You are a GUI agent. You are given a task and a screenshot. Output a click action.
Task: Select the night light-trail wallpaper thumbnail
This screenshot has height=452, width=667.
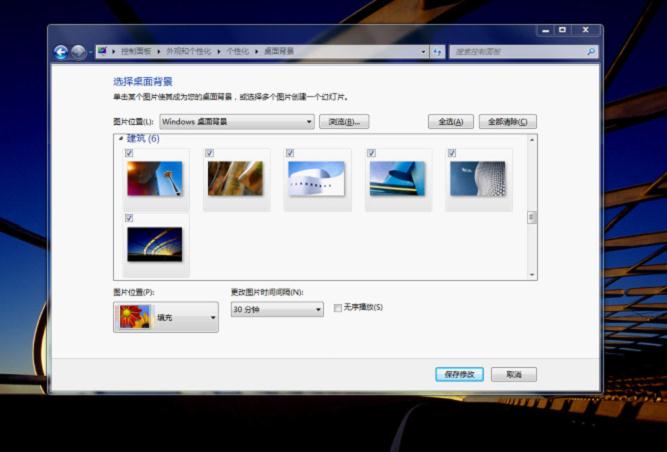click(154, 244)
